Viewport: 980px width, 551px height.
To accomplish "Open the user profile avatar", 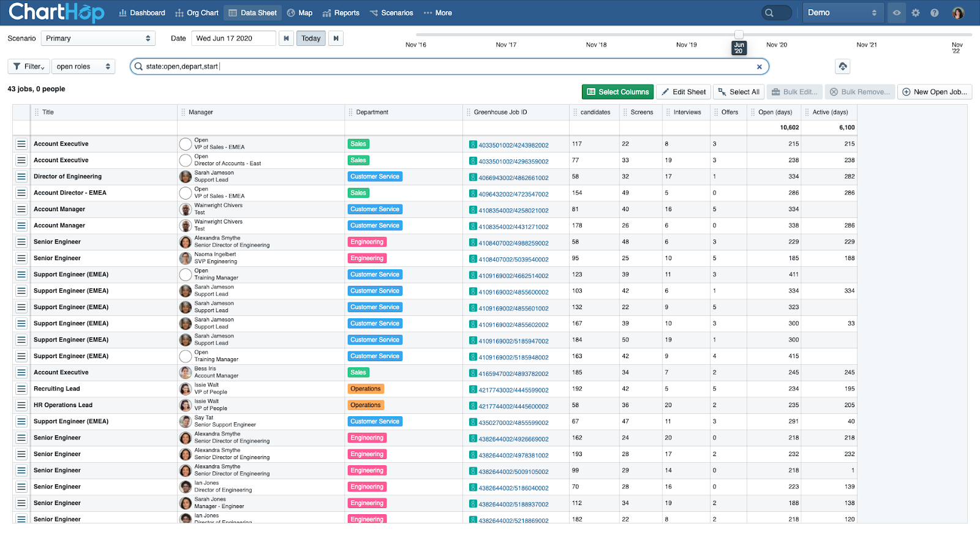I will pos(958,13).
